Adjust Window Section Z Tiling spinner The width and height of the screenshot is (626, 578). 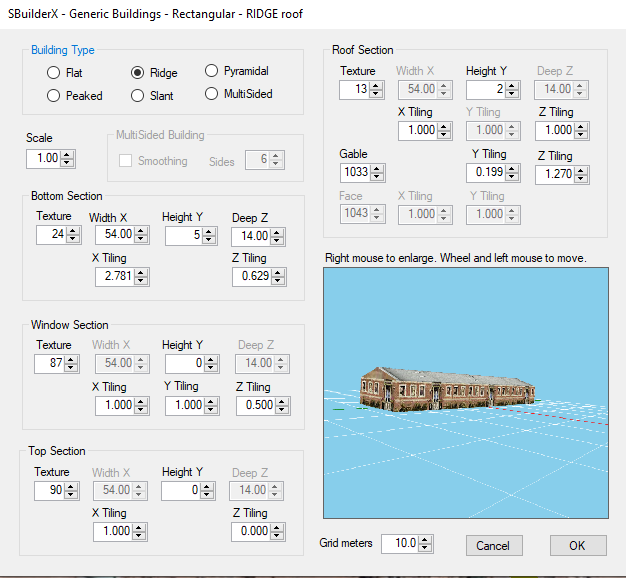[x=282, y=406]
